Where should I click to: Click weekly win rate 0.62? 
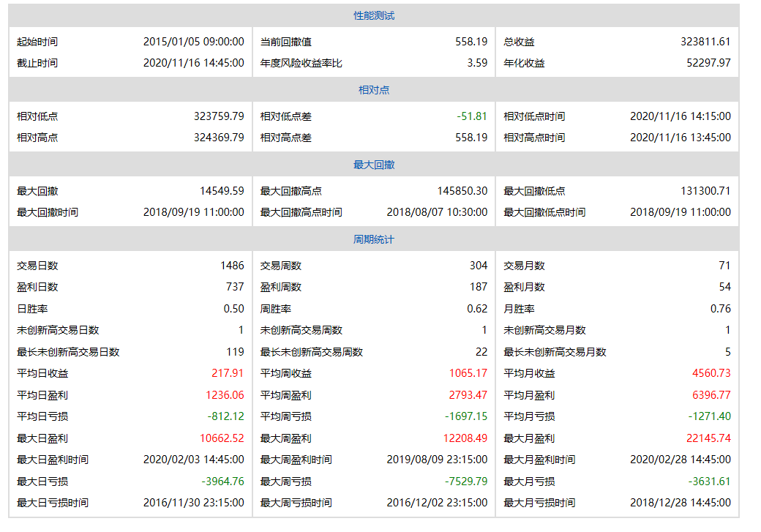click(477, 310)
